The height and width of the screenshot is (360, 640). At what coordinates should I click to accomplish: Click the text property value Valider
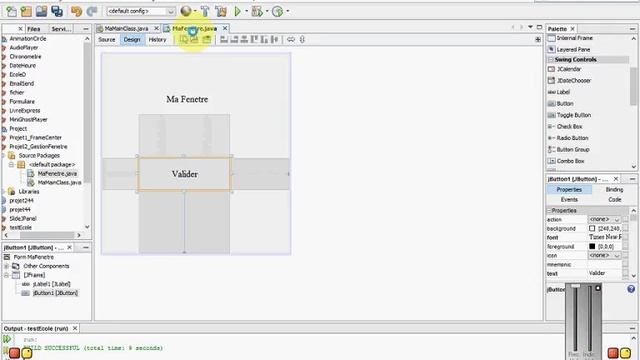click(605, 273)
